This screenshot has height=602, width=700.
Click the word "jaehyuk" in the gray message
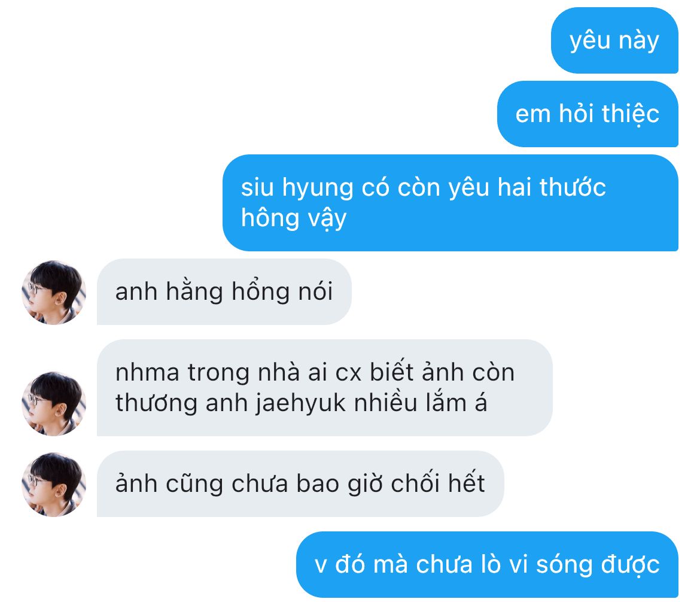[x=300, y=404]
